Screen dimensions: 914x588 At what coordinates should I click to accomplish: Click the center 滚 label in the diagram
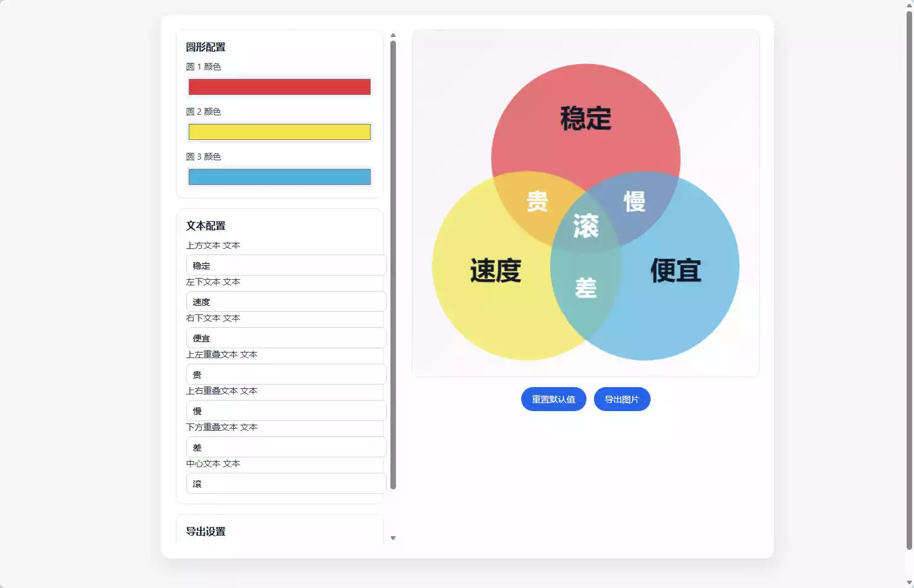586,226
